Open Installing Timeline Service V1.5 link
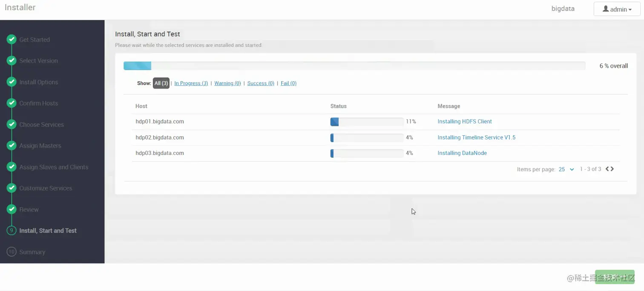 pyautogui.click(x=477, y=137)
